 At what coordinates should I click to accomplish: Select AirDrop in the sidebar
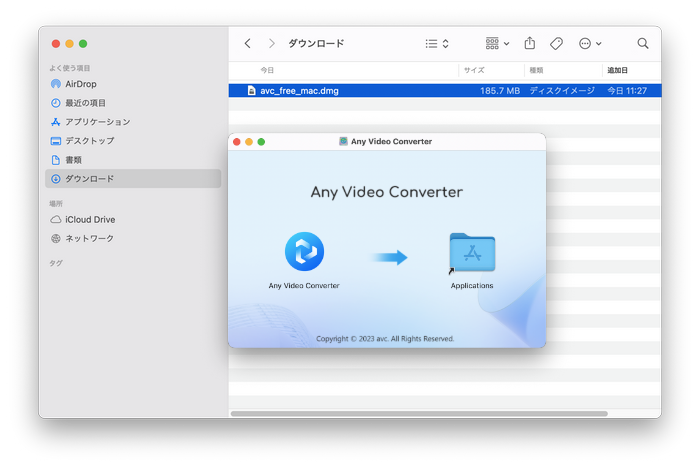pos(133,84)
